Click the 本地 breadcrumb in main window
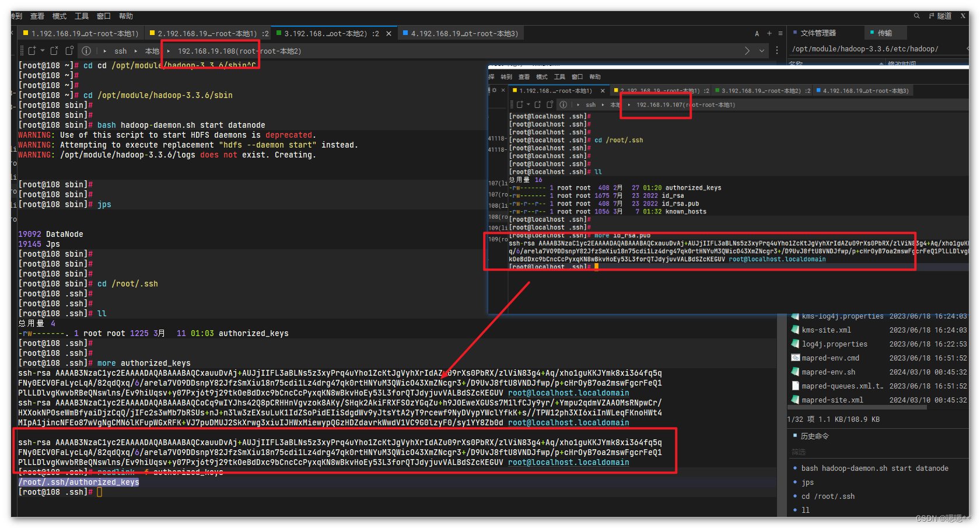980x528 pixels. point(152,51)
